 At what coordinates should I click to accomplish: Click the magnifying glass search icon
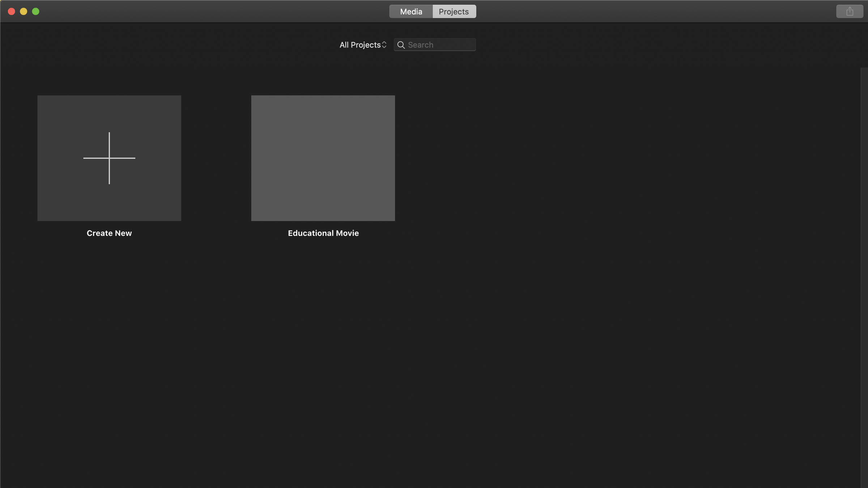401,45
